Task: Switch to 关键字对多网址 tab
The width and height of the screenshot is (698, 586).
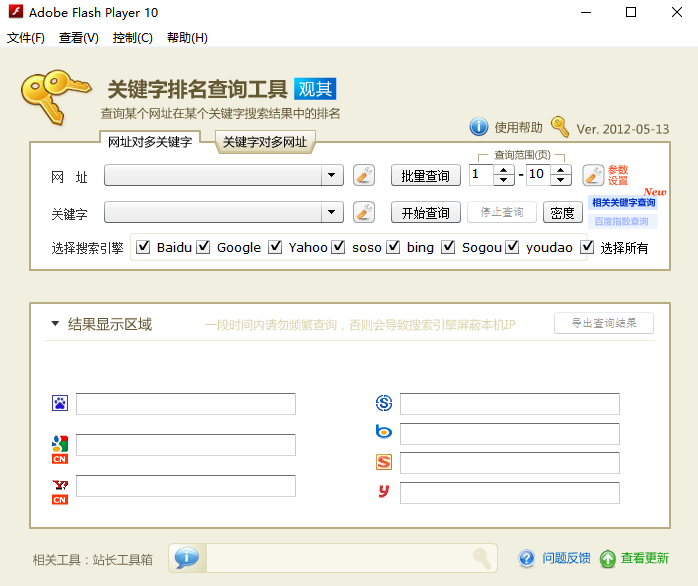Action: (265, 142)
